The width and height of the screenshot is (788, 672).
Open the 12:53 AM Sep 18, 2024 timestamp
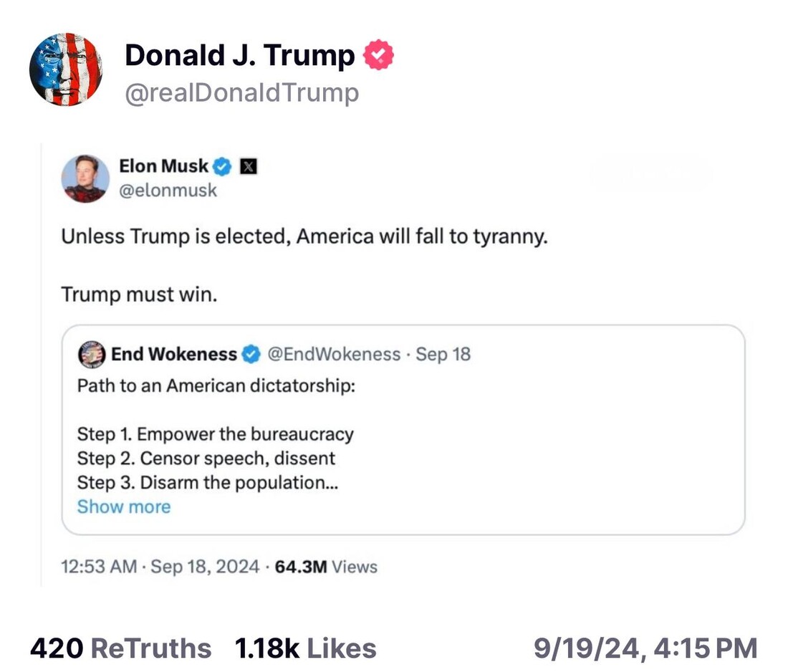coord(160,567)
